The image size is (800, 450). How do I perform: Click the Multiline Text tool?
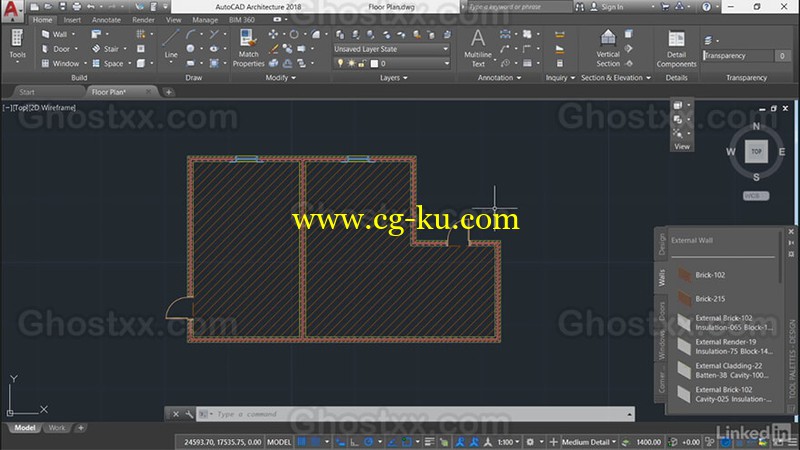[478, 48]
